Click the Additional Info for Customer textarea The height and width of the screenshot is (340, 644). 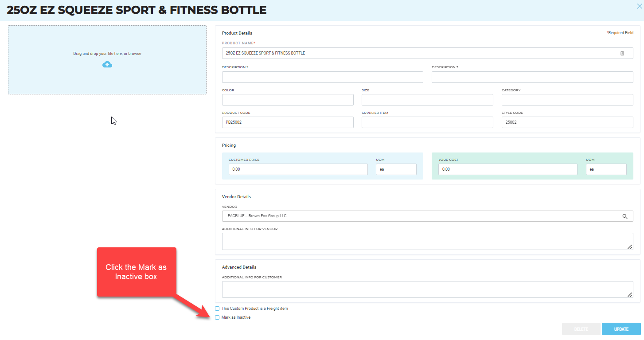(x=427, y=289)
